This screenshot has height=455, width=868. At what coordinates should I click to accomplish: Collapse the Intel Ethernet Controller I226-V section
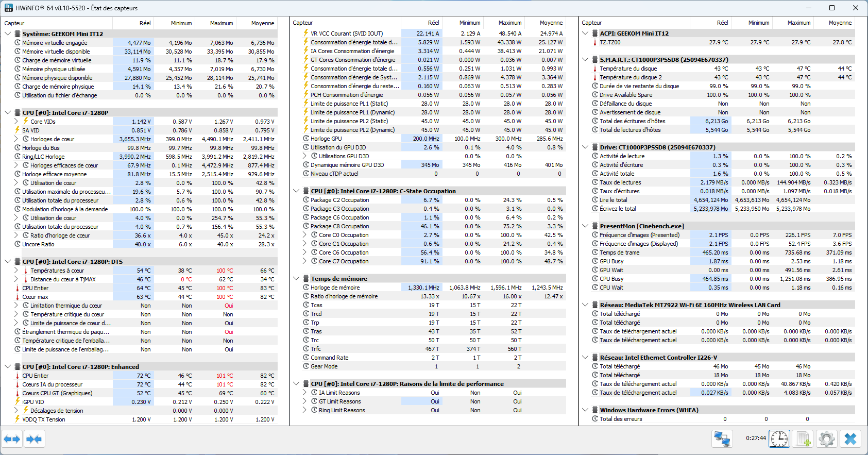585,358
